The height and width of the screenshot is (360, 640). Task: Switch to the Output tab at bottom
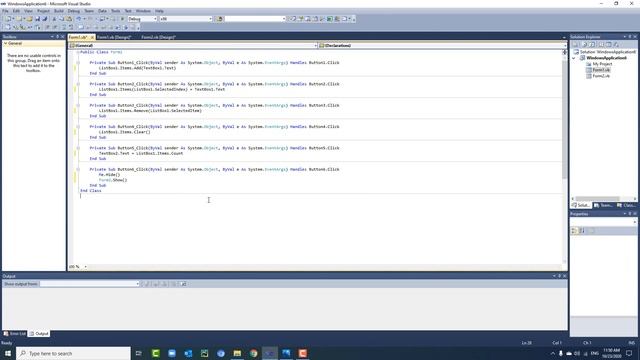click(39, 333)
